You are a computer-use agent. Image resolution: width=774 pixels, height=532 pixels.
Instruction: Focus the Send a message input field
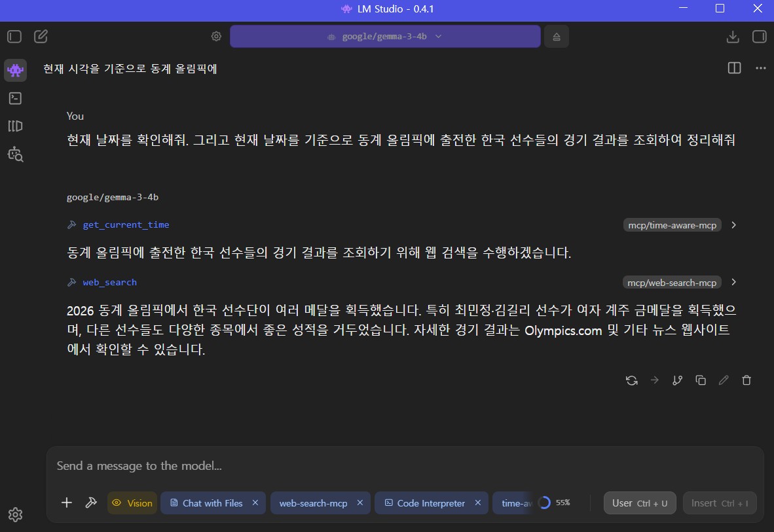pos(405,466)
